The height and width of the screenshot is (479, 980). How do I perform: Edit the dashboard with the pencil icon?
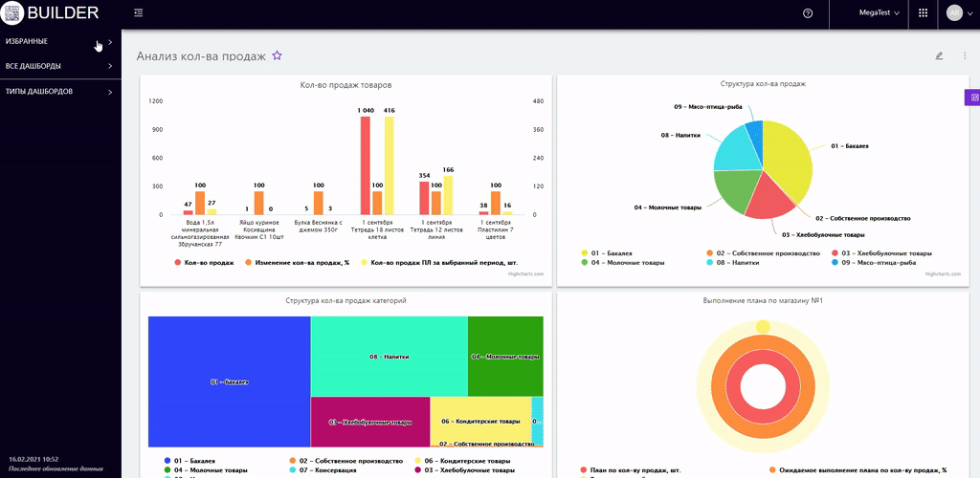939,56
